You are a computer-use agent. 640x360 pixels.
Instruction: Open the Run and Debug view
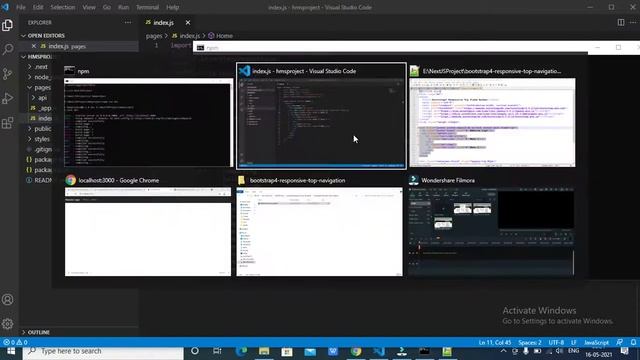point(7,98)
